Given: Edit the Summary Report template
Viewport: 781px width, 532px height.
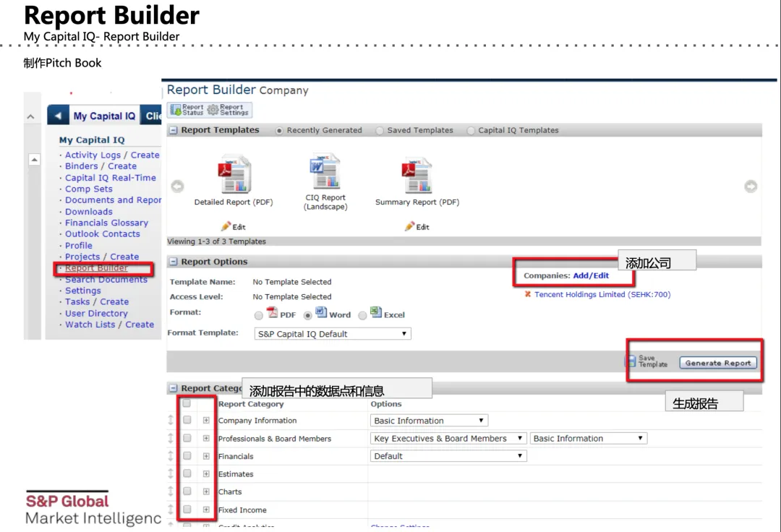Looking at the screenshot, I should point(417,226).
